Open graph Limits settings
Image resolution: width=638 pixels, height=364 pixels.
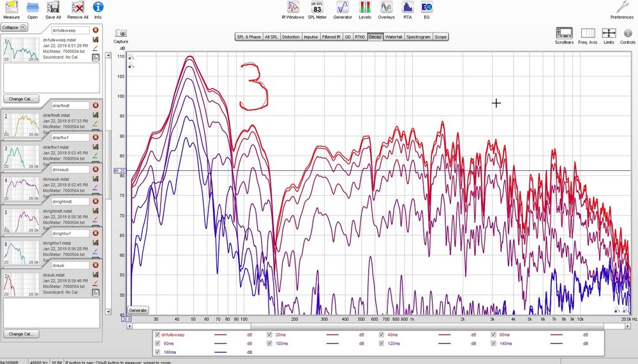pyautogui.click(x=609, y=36)
